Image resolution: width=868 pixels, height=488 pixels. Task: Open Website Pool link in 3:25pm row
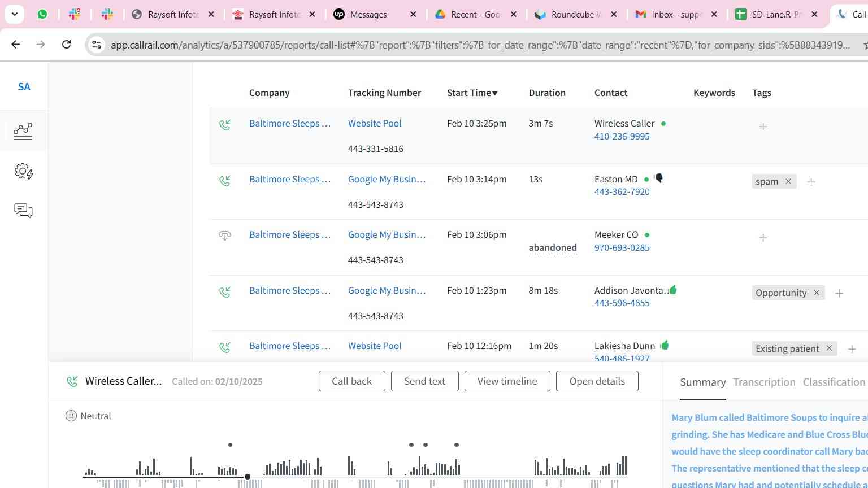click(x=375, y=123)
